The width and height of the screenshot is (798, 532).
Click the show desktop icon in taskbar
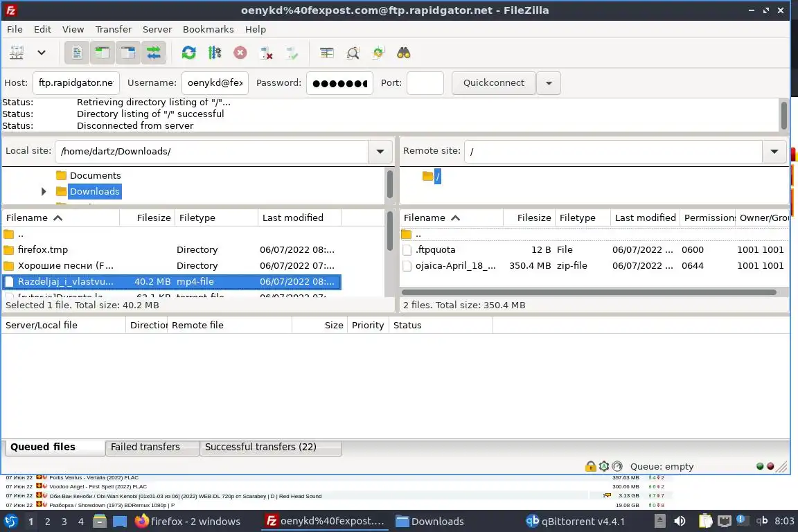[120, 522]
